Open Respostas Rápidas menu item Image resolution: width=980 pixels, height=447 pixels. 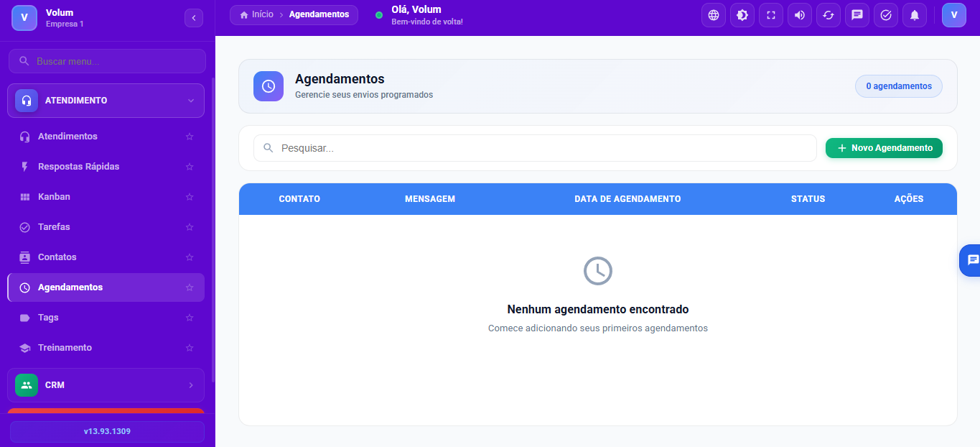pos(106,167)
